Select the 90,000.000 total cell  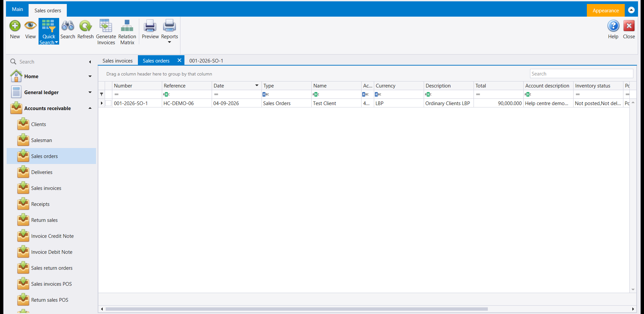pos(498,103)
